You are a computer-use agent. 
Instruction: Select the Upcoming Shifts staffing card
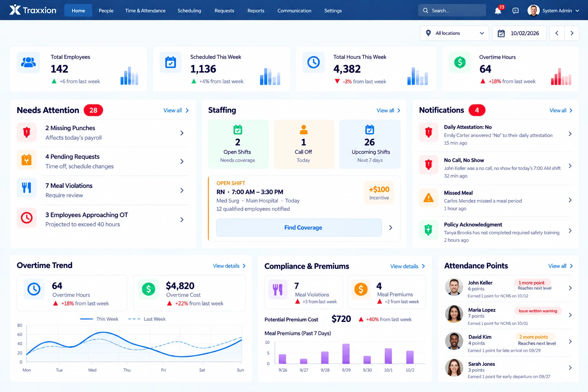(370, 144)
